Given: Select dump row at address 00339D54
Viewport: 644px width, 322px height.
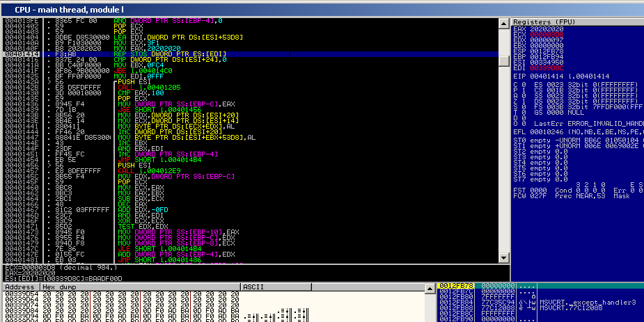Looking at the screenshot, I should (21, 294).
